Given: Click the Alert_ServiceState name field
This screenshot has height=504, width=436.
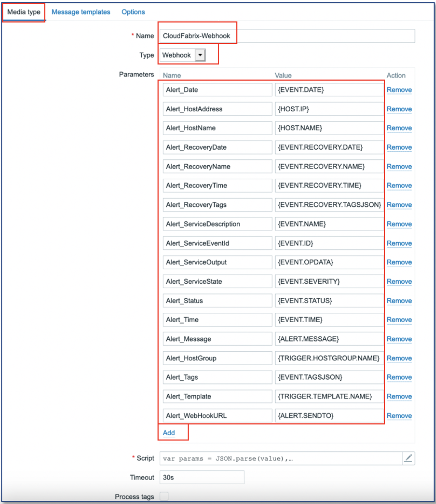Looking at the screenshot, I should (217, 281).
